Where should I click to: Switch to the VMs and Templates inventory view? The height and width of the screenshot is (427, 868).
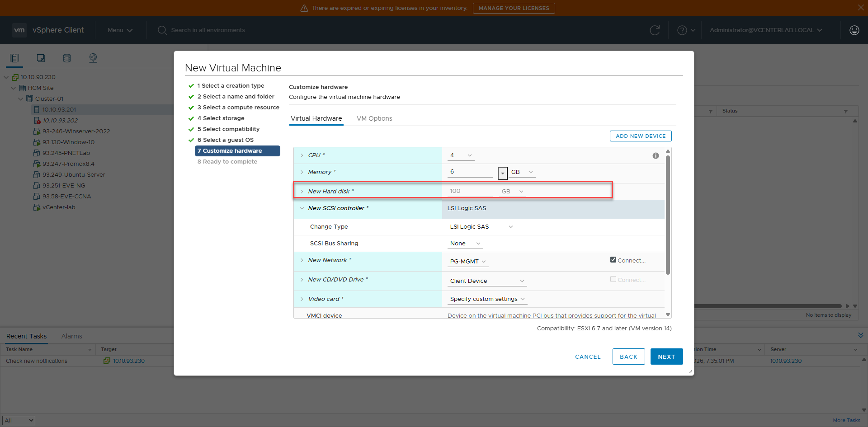(x=41, y=58)
